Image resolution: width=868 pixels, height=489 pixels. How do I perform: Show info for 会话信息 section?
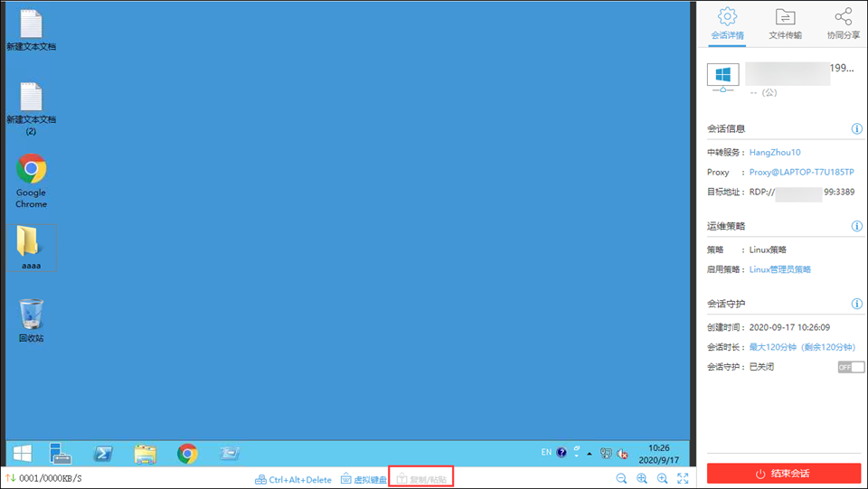pyautogui.click(x=856, y=129)
